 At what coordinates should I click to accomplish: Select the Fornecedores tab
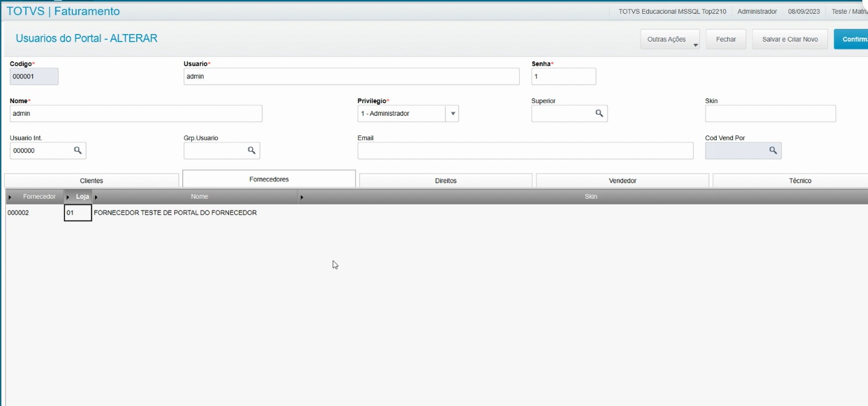(269, 179)
